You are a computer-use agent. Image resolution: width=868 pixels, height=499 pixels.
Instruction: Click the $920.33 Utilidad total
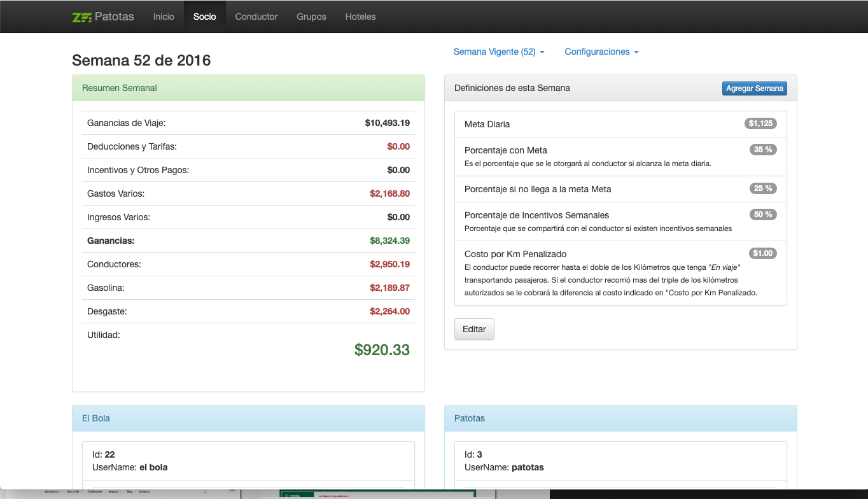[382, 349]
